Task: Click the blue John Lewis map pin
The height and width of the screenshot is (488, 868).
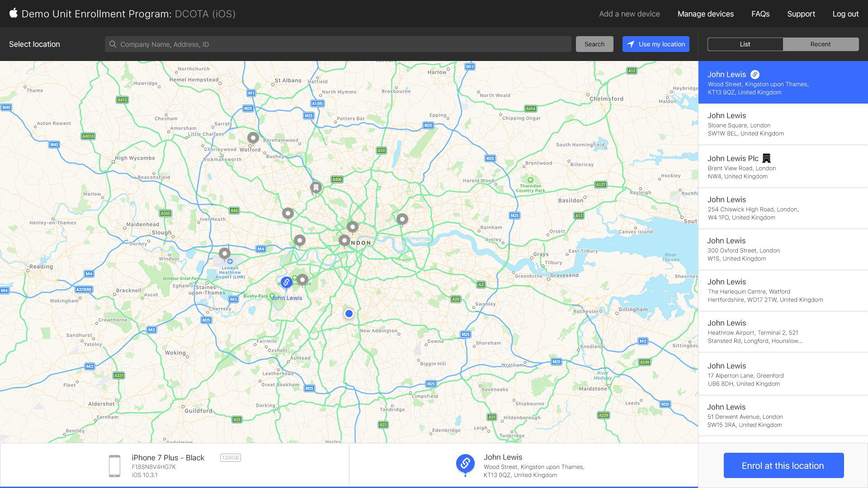Action: [x=286, y=283]
